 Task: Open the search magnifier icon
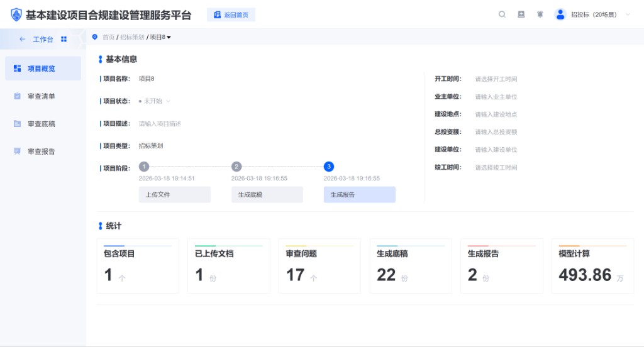click(x=502, y=14)
